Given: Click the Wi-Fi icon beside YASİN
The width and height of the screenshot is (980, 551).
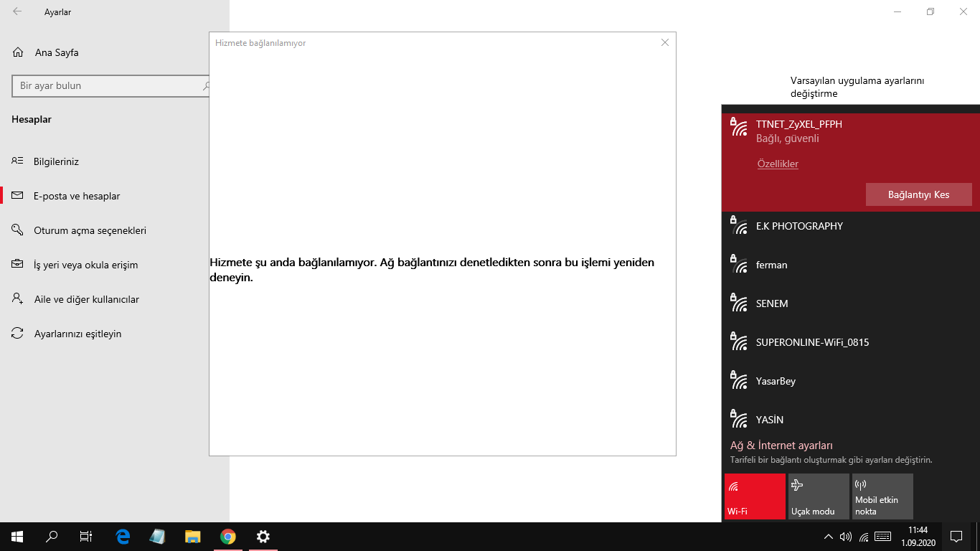Looking at the screenshot, I should (x=738, y=419).
